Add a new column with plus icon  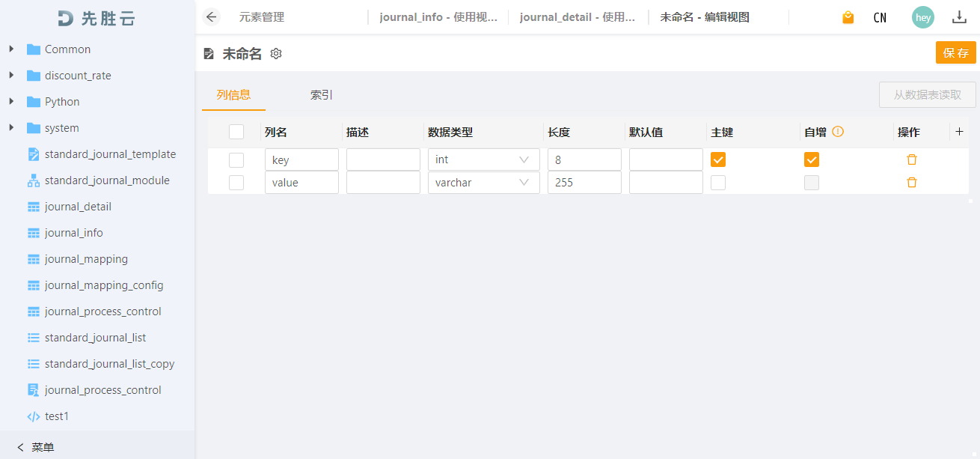(959, 132)
